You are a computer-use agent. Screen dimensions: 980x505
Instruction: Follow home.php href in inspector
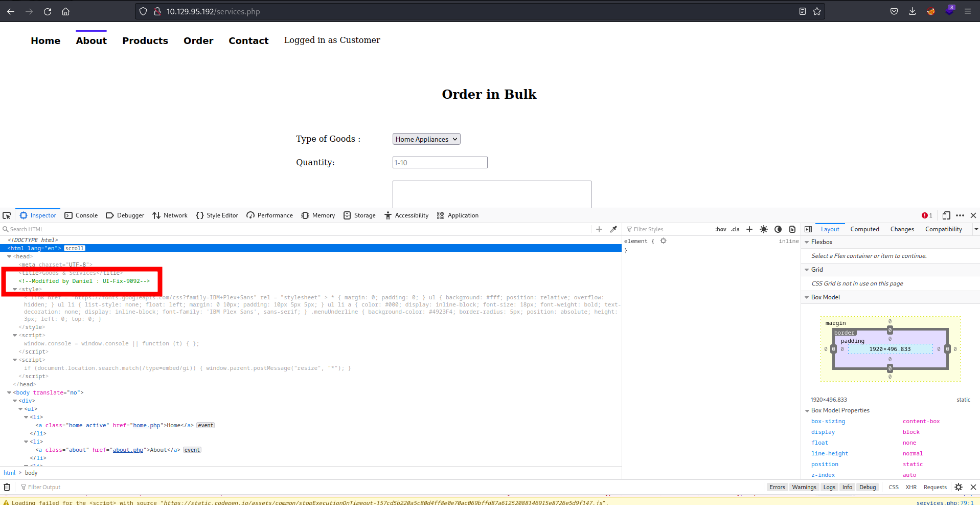click(x=147, y=425)
